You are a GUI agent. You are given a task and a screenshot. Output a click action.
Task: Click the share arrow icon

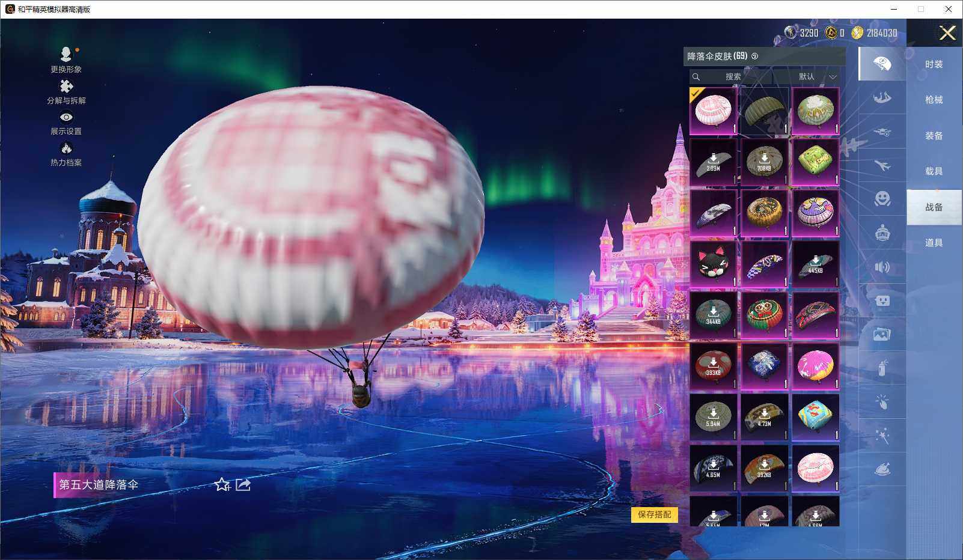point(243,484)
